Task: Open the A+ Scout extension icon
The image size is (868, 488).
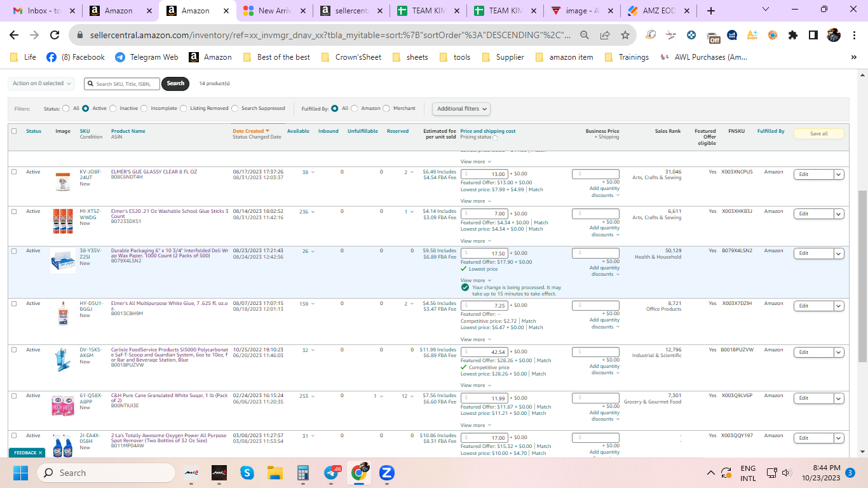Action: point(752,35)
